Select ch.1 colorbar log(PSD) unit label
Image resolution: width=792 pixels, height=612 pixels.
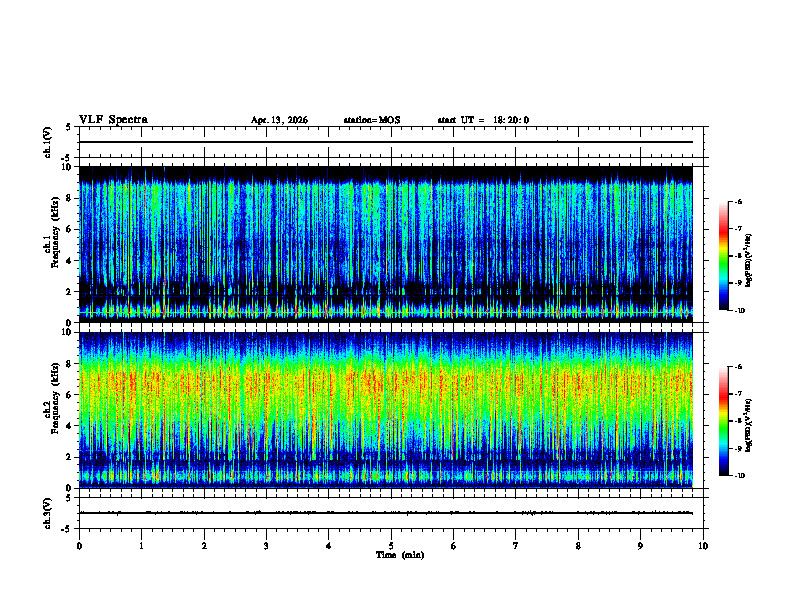[x=749, y=261]
